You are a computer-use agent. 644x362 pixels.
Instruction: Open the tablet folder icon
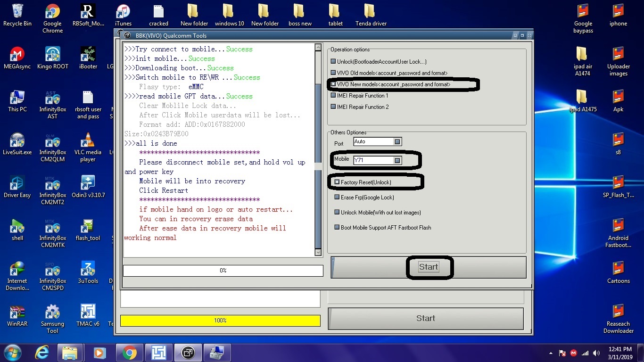tap(335, 15)
